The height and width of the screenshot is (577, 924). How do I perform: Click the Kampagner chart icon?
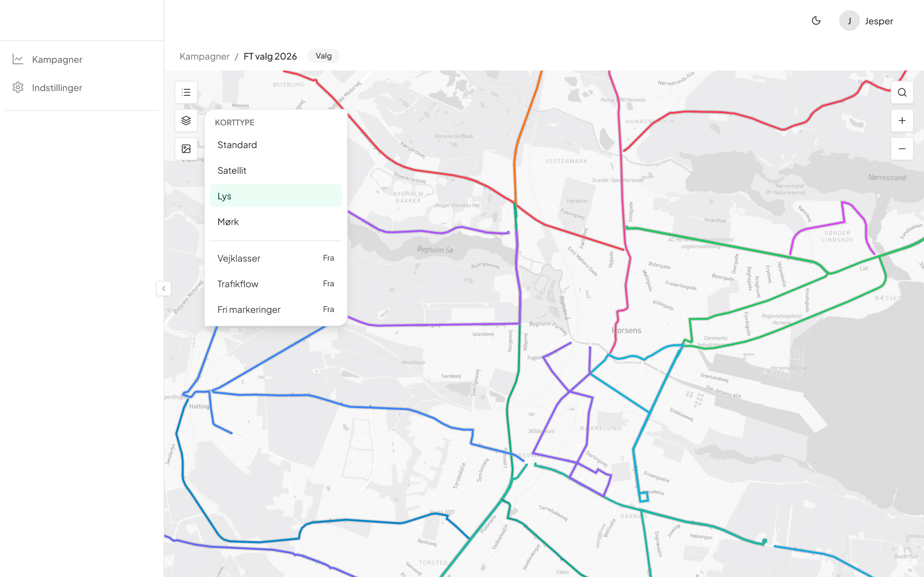[x=18, y=59]
